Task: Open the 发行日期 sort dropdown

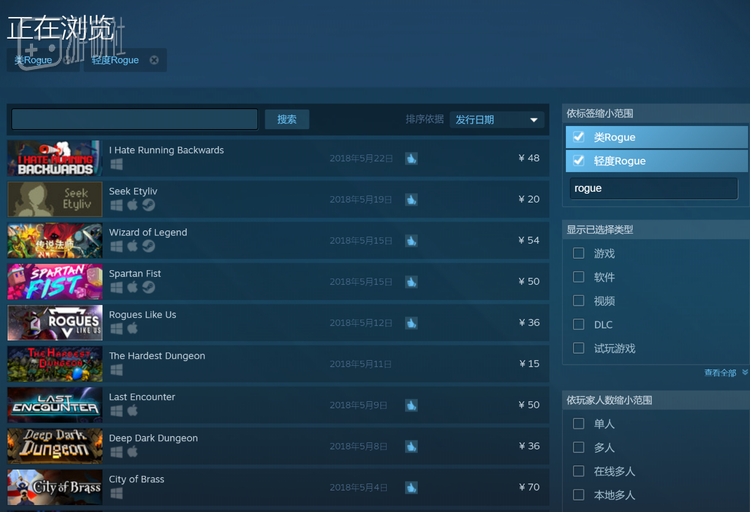Action: [x=497, y=120]
